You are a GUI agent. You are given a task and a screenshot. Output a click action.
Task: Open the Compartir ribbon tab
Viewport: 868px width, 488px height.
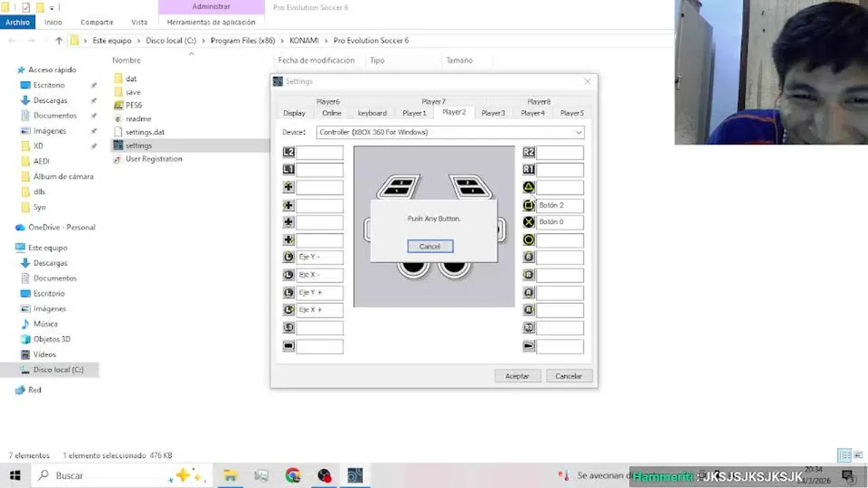tap(97, 22)
